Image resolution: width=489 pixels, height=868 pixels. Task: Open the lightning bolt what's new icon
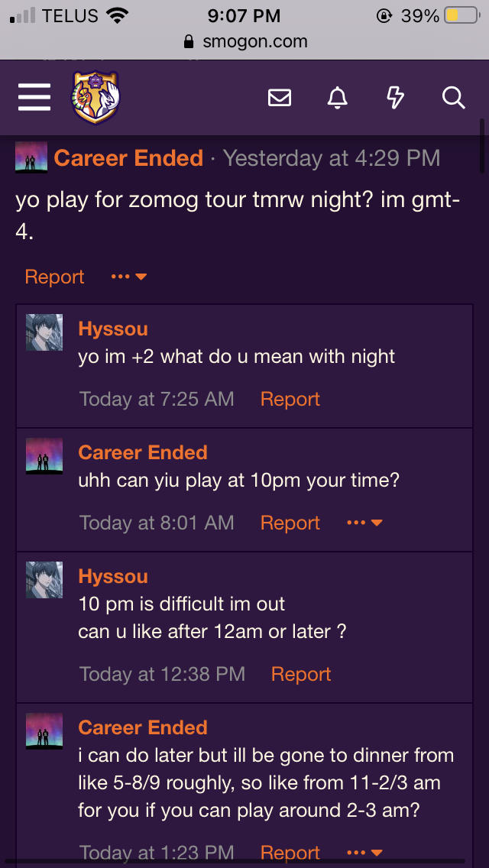395,98
